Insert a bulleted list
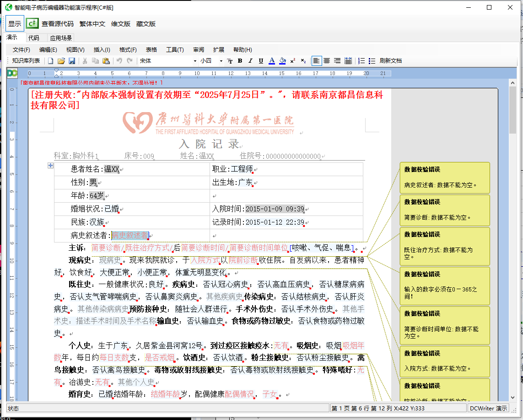The width and height of the screenshot is (523, 420). point(372,61)
